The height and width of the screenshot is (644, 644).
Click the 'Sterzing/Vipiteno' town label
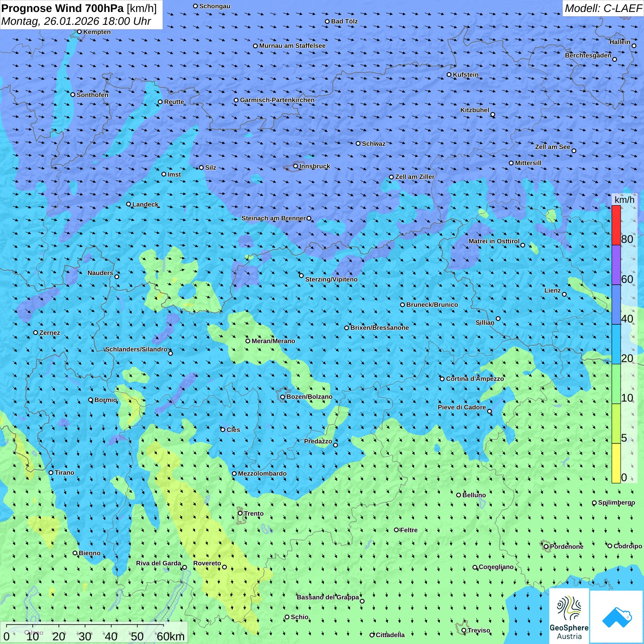(x=331, y=279)
